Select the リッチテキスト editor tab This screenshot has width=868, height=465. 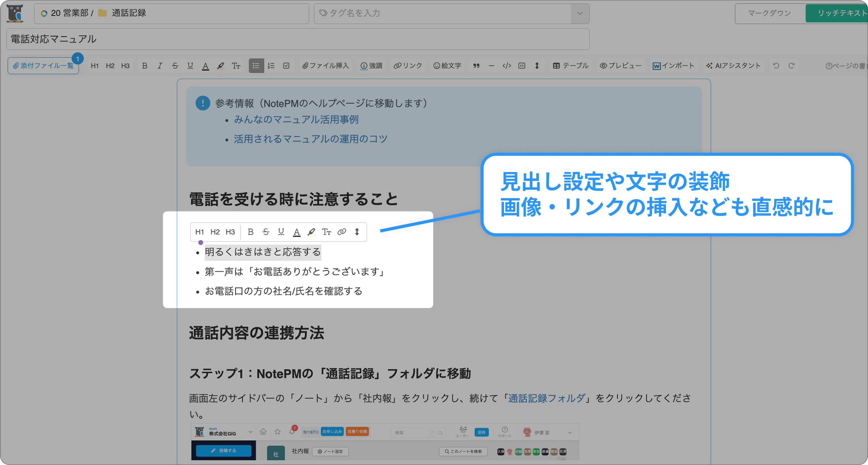[x=839, y=13]
